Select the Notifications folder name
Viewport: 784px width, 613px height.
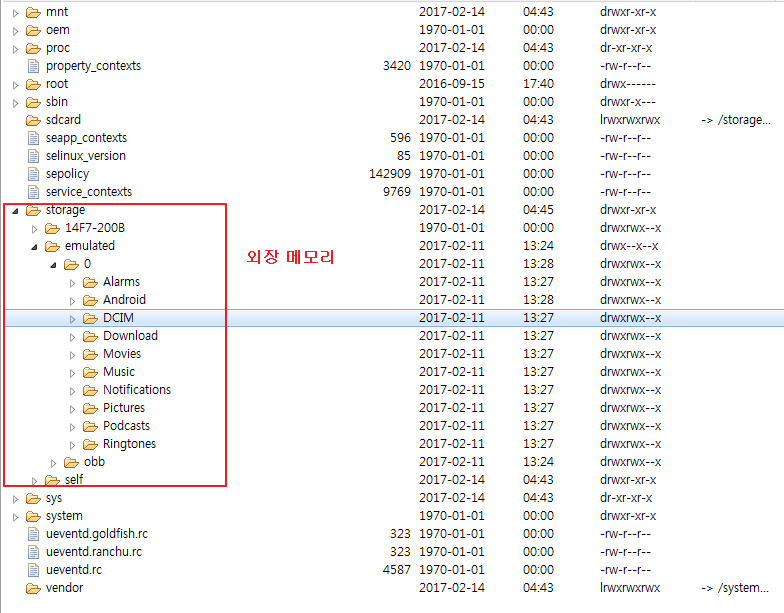tap(137, 390)
